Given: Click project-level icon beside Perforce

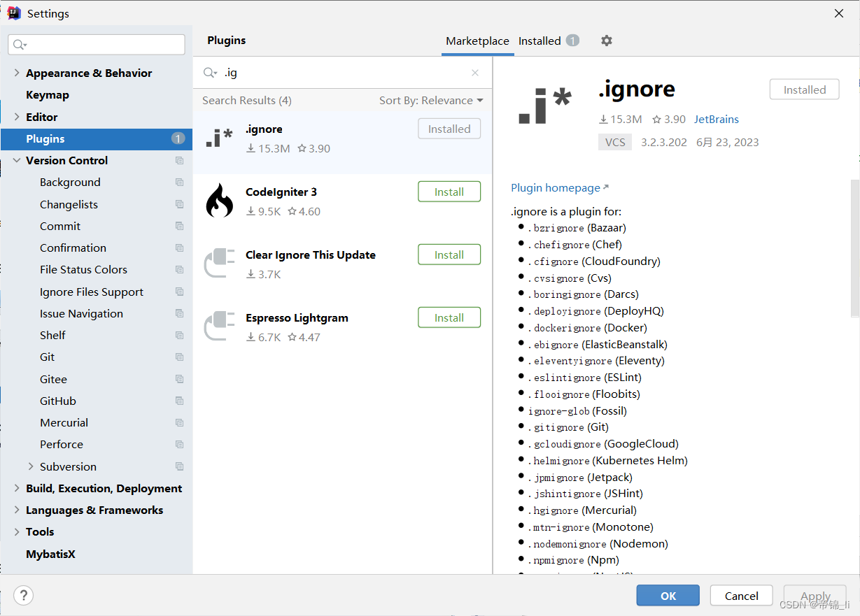Looking at the screenshot, I should [x=180, y=444].
